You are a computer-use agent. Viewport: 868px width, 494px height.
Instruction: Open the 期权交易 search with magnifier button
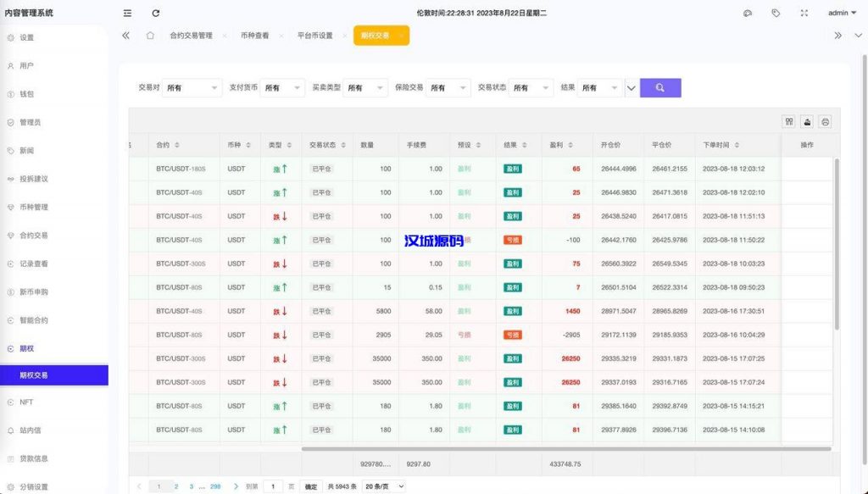(659, 87)
